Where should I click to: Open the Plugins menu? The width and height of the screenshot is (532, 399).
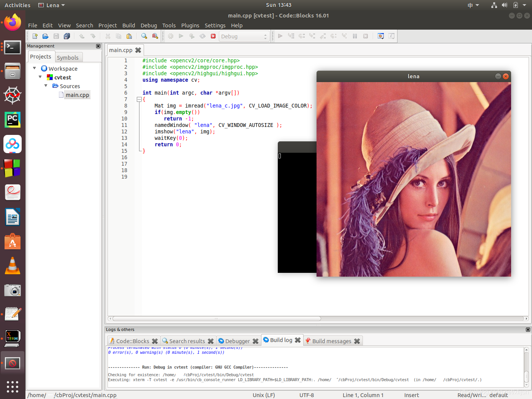[190, 25]
